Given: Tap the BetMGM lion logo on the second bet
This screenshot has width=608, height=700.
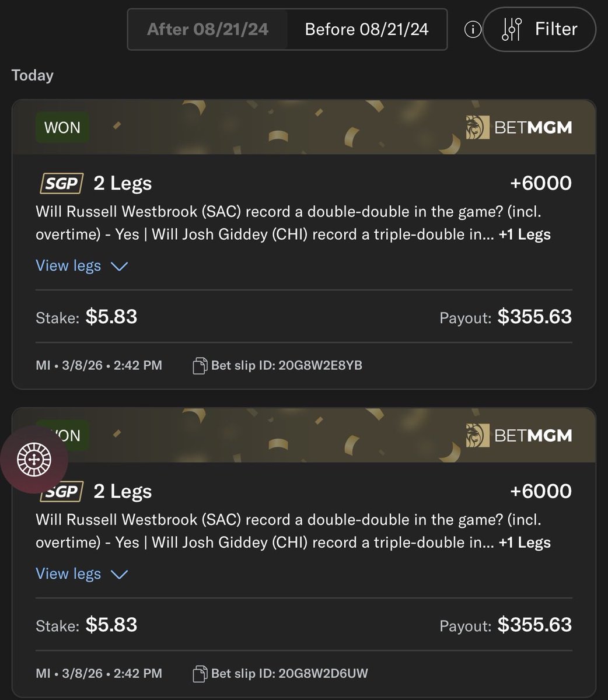Looking at the screenshot, I should tap(477, 435).
